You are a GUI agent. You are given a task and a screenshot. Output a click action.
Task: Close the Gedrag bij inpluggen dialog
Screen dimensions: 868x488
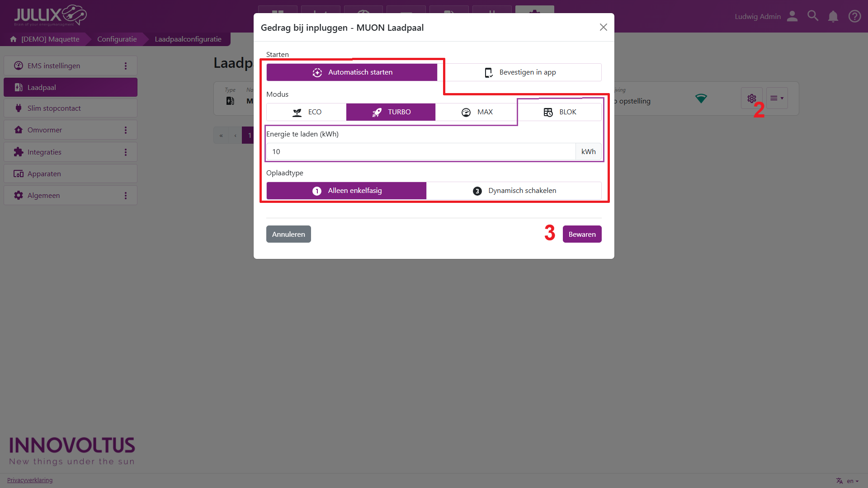603,28
